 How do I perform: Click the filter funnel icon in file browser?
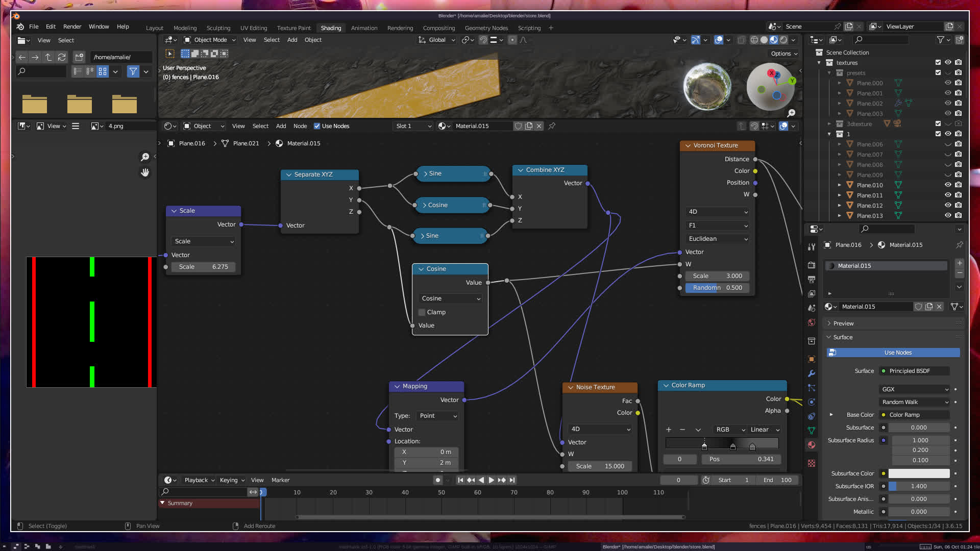tap(133, 71)
